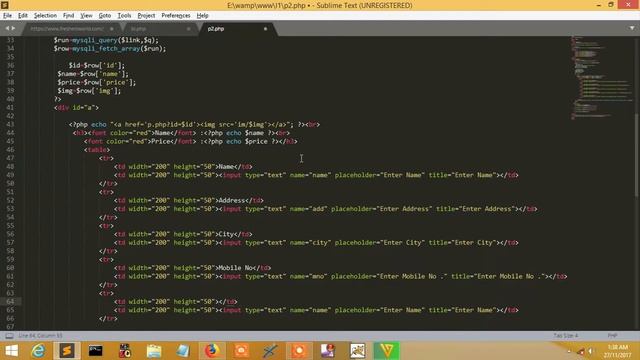640x360 pixels.
Task: Click the second orange recorder taskbar icon
Action: coord(299,351)
